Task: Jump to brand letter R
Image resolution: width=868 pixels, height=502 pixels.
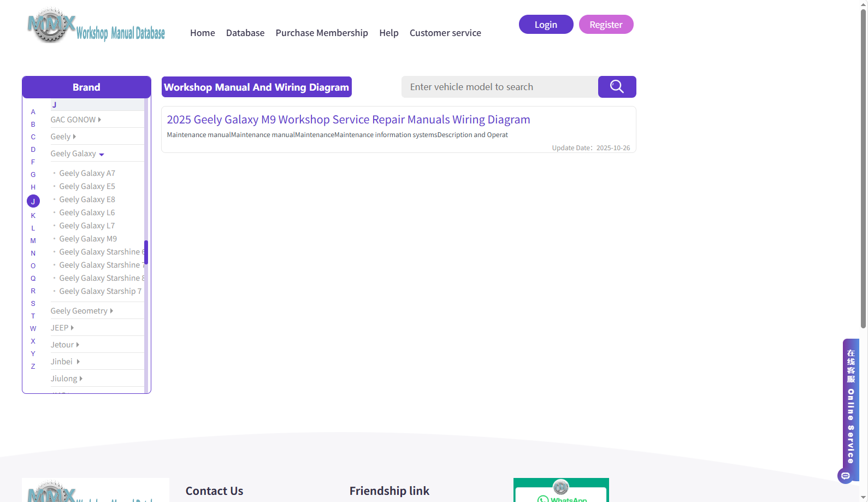Action: tap(33, 291)
